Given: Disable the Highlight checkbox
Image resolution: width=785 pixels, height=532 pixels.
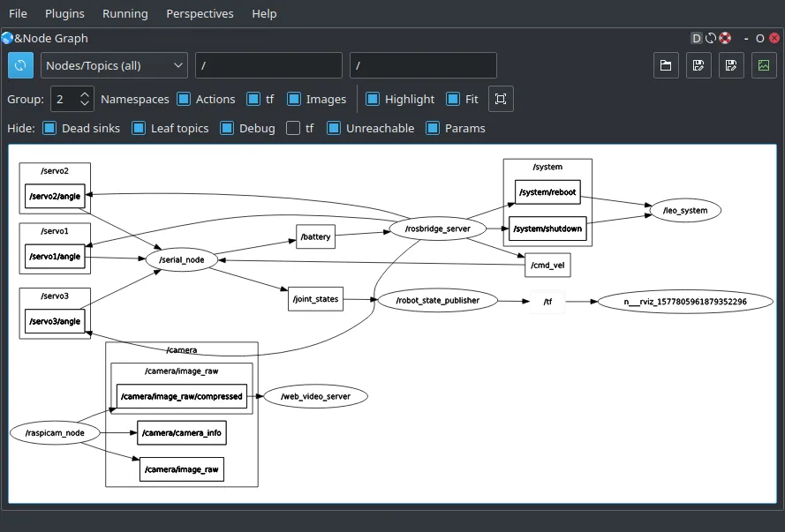Looking at the screenshot, I should [x=372, y=99].
